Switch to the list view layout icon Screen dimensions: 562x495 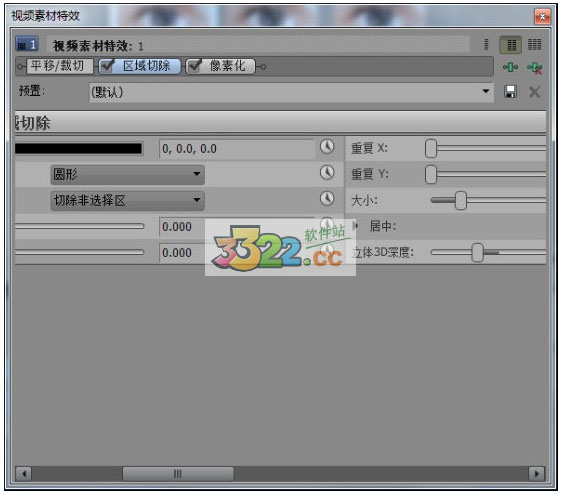pyautogui.click(x=511, y=45)
